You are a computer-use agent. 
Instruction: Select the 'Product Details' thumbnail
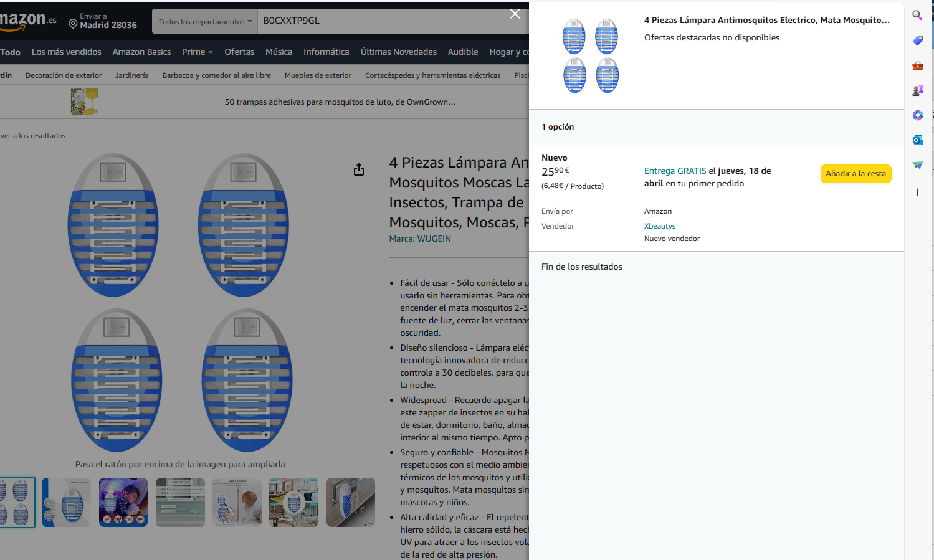coord(66,502)
